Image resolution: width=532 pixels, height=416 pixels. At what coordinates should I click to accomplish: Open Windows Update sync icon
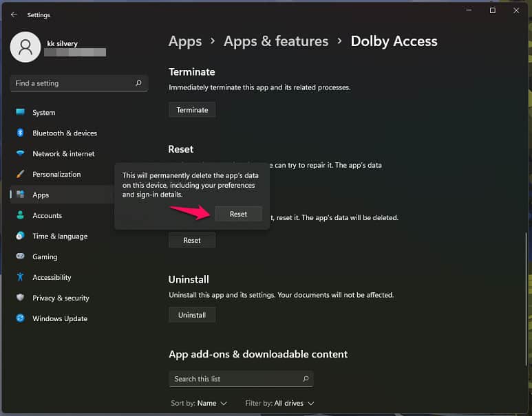pos(21,318)
